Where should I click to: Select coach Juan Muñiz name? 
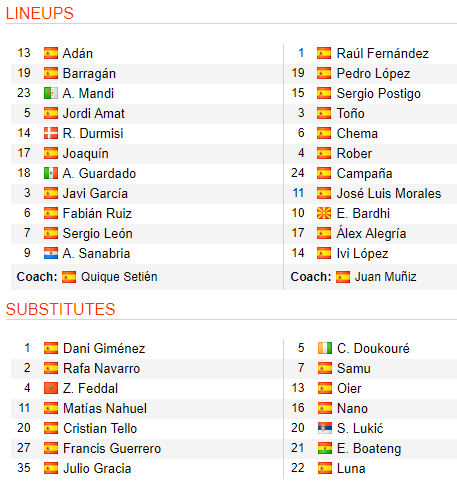pyautogui.click(x=385, y=277)
